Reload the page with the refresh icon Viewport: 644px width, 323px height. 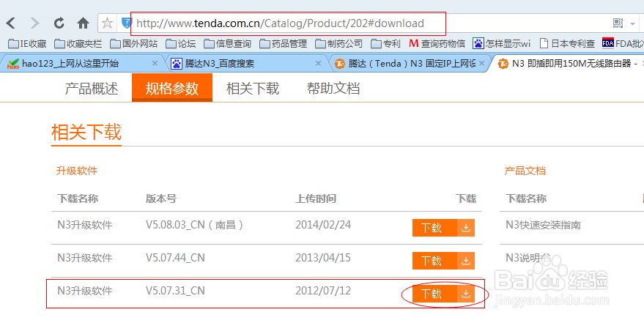[59, 23]
